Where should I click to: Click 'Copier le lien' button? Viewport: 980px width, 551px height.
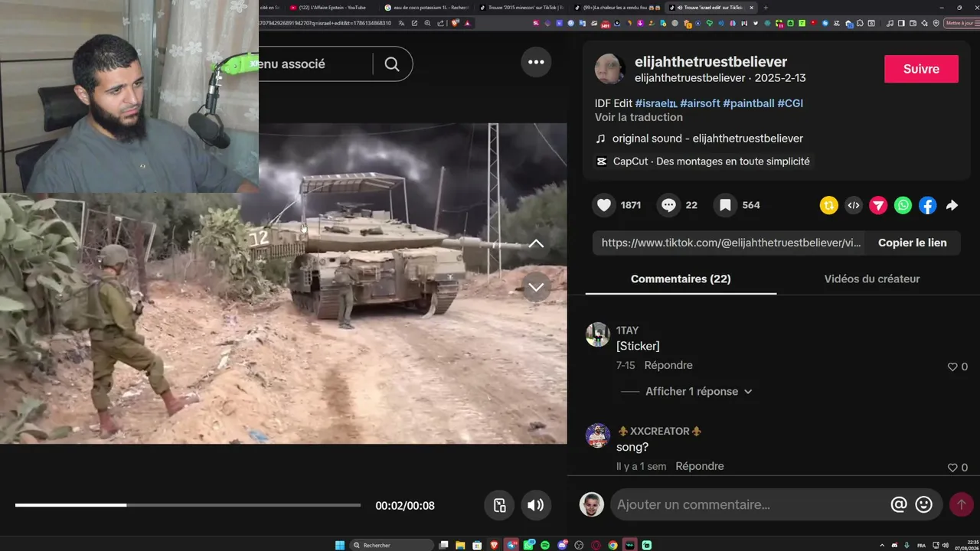(x=913, y=243)
